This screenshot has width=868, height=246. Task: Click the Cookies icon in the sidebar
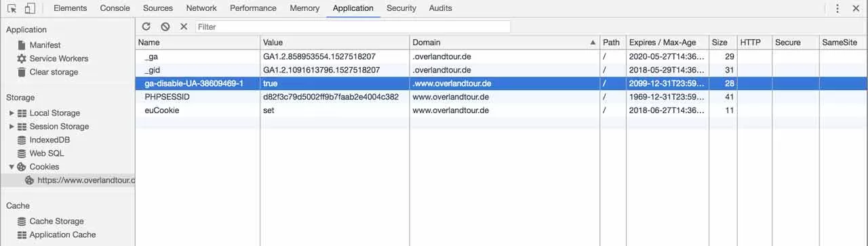click(x=22, y=167)
